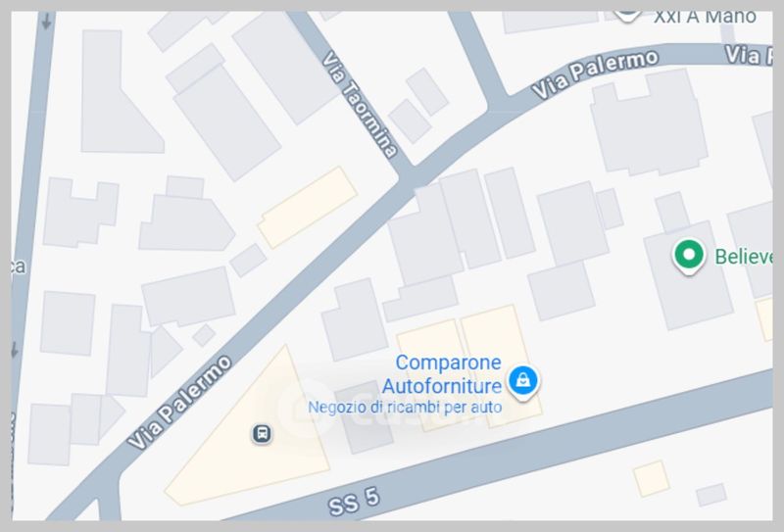
Task: Open the Comparone Autoforniture place label
Action: click(442, 374)
